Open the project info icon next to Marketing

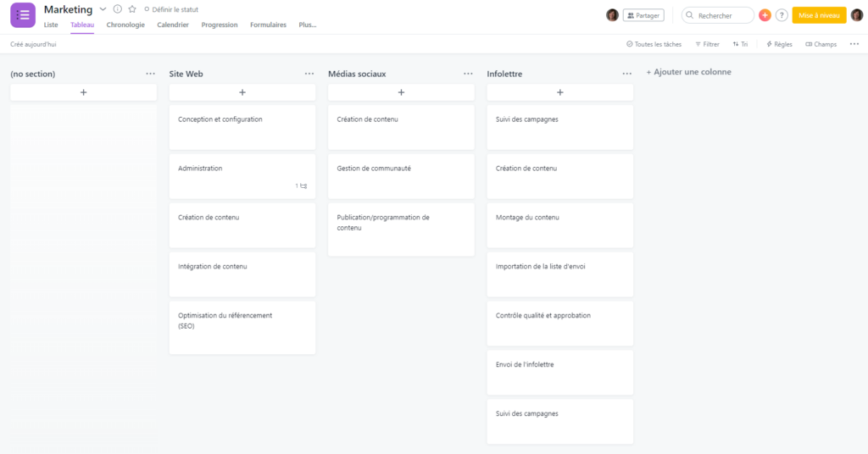tap(117, 9)
